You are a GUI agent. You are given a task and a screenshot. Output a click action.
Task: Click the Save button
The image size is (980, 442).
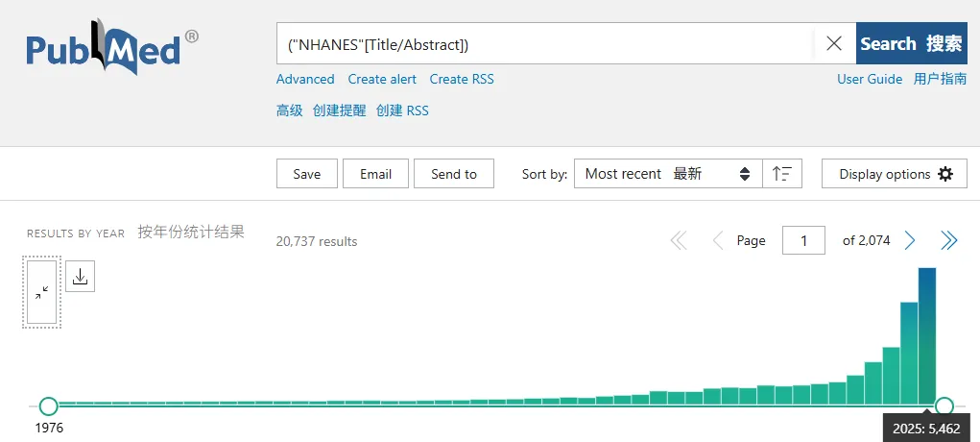[307, 173]
